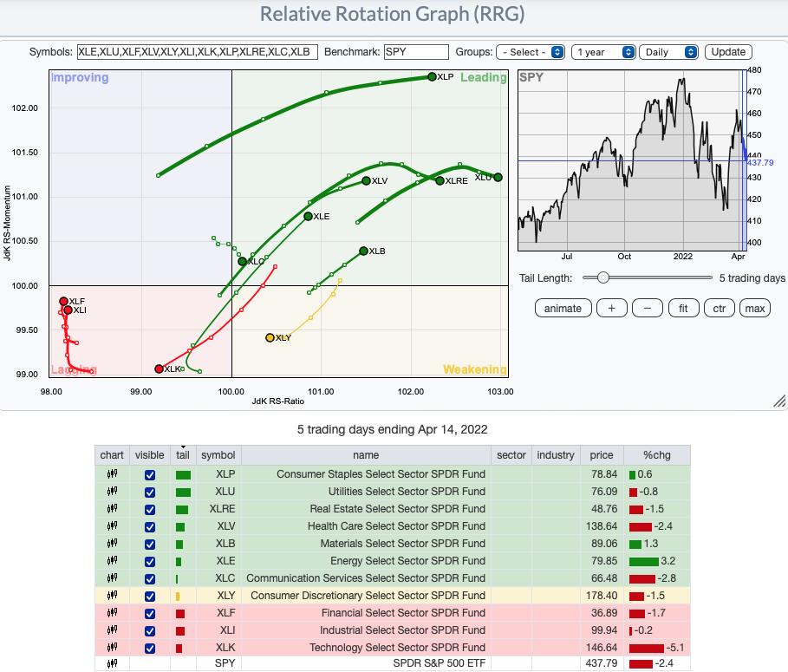Open the chart icon for SPY row
The width and height of the screenshot is (788, 672).
[112, 663]
